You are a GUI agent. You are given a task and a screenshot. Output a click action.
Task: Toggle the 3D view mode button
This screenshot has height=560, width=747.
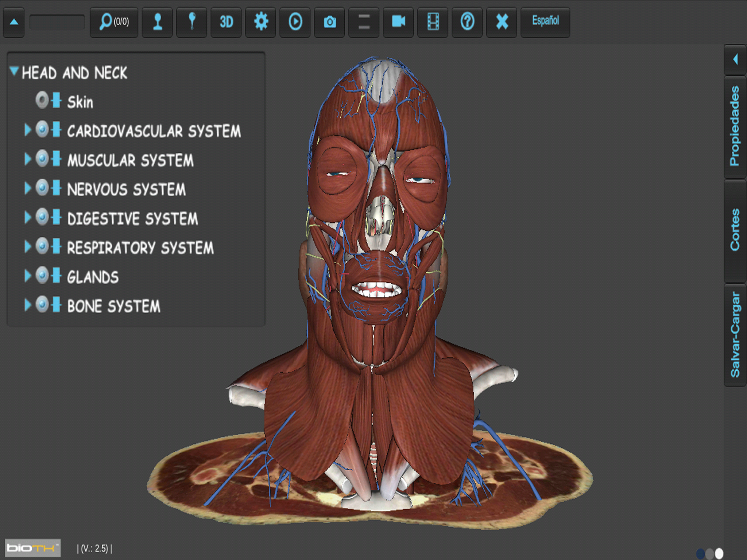click(226, 22)
